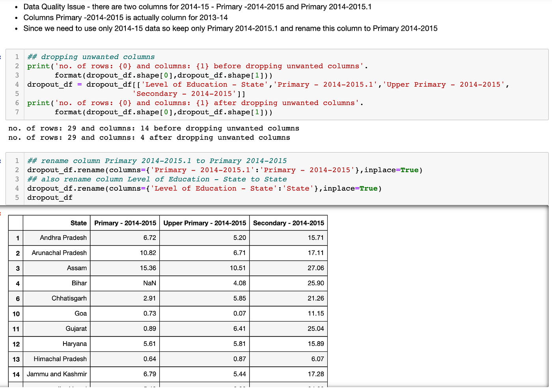
Task: Click the 'Secondary - 2014-2015' column header
Action: pos(288,223)
